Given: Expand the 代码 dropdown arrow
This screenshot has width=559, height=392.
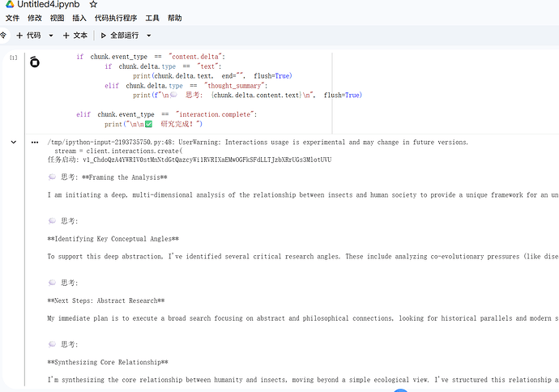Looking at the screenshot, I should 51,36.
